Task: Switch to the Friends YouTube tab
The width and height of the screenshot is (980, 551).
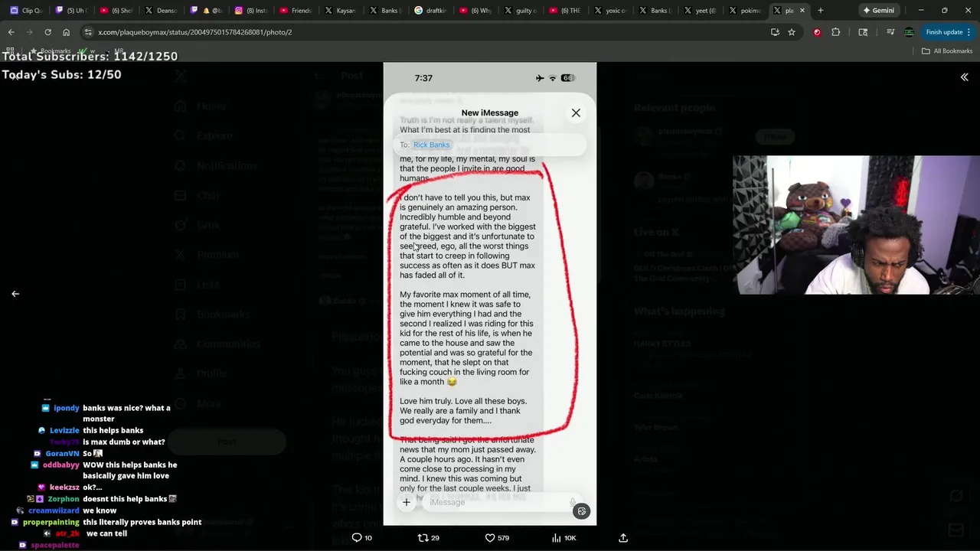Action: point(297,10)
